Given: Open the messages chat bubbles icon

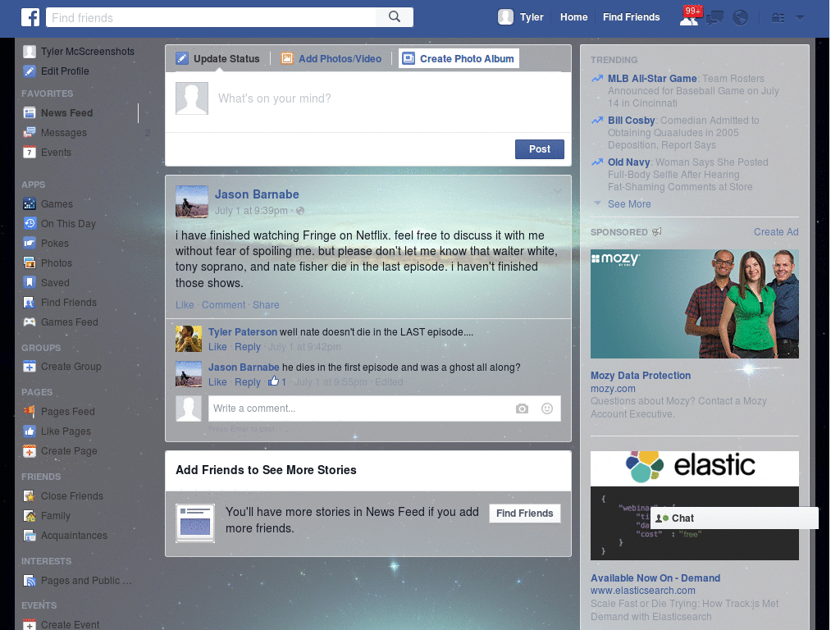Looking at the screenshot, I should click(714, 18).
